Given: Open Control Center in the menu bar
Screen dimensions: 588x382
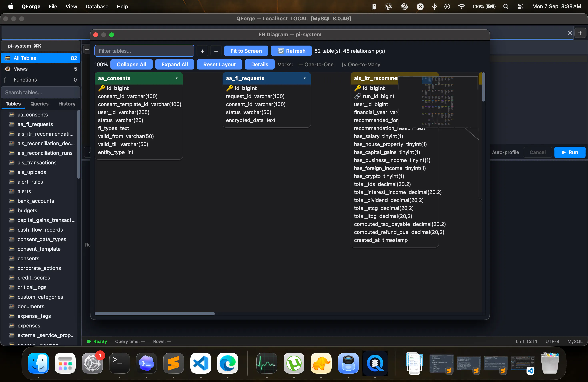Looking at the screenshot, I should (x=521, y=7).
